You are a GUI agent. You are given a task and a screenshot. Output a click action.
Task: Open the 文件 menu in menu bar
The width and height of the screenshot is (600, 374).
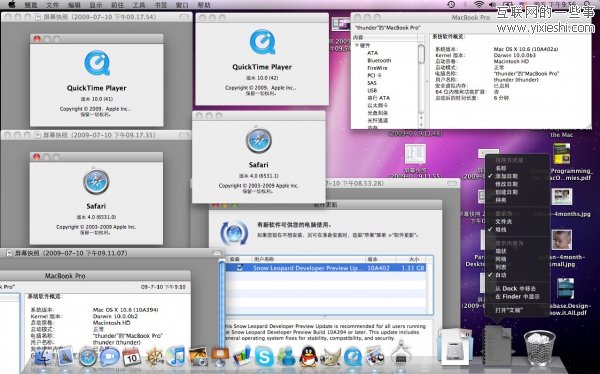coord(52,5)
